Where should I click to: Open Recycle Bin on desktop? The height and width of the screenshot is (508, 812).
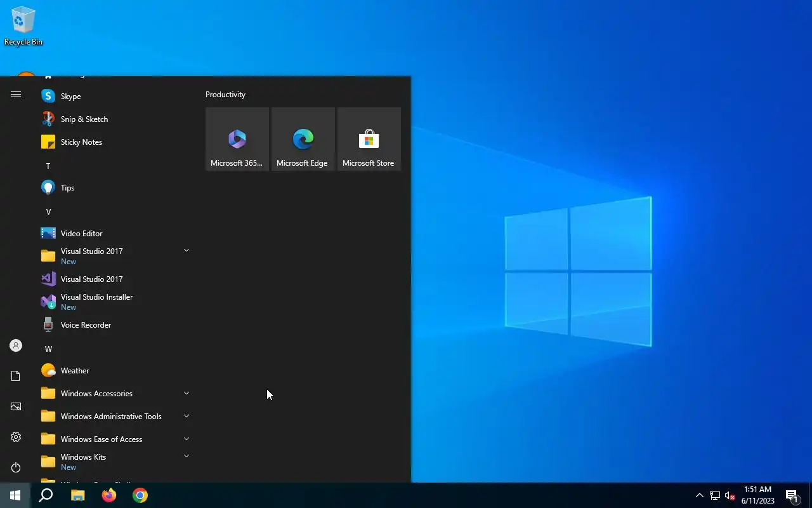tap(23, 26)
